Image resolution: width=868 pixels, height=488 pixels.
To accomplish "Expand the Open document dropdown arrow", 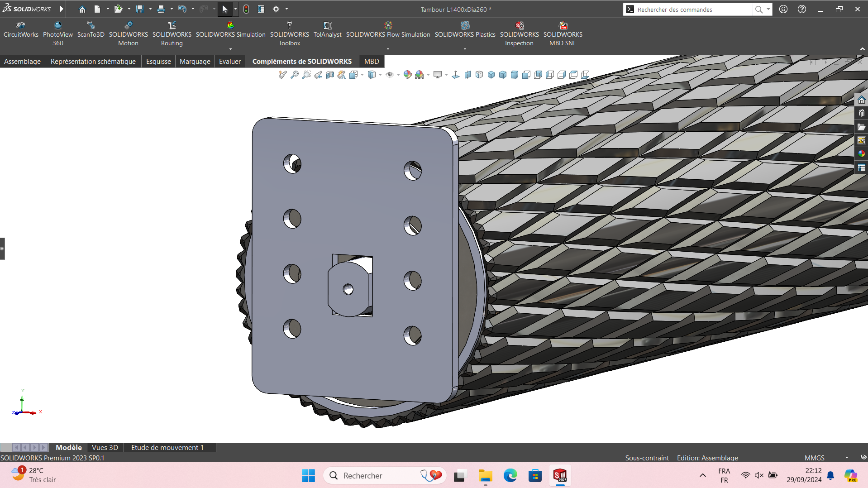I will 129,9.
